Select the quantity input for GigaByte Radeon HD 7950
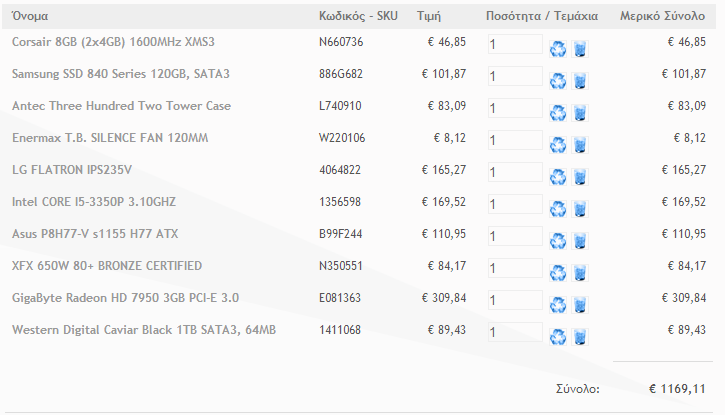The width and height of the screenshot is (725, 415). [x=515, y=300]
